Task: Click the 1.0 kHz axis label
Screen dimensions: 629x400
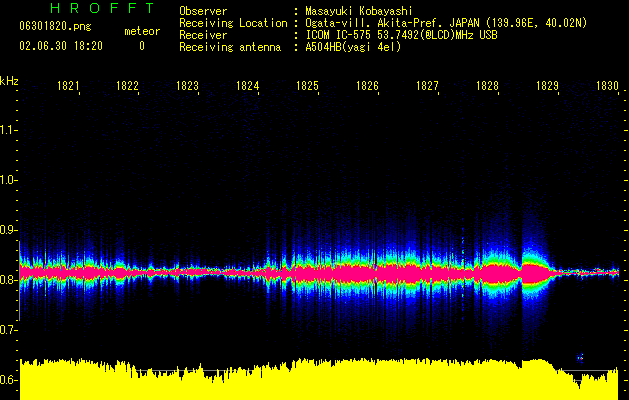Action: coord(8,180)
